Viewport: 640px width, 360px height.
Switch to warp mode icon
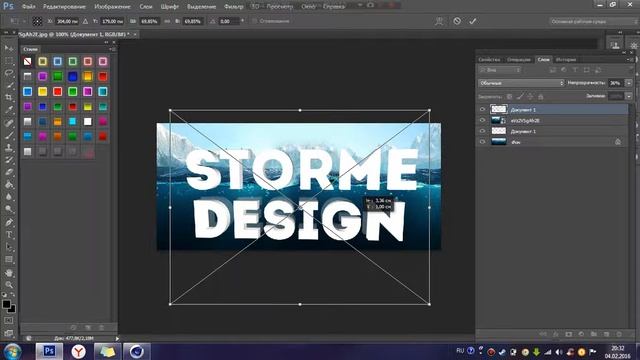(x=439, y=21)
